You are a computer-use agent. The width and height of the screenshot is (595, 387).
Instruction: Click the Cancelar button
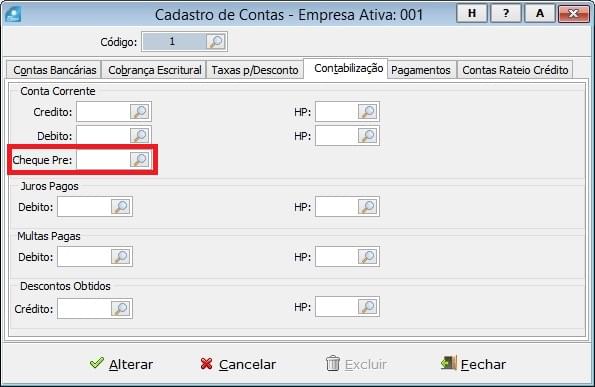pyautogui.click(x=238, y=364)
